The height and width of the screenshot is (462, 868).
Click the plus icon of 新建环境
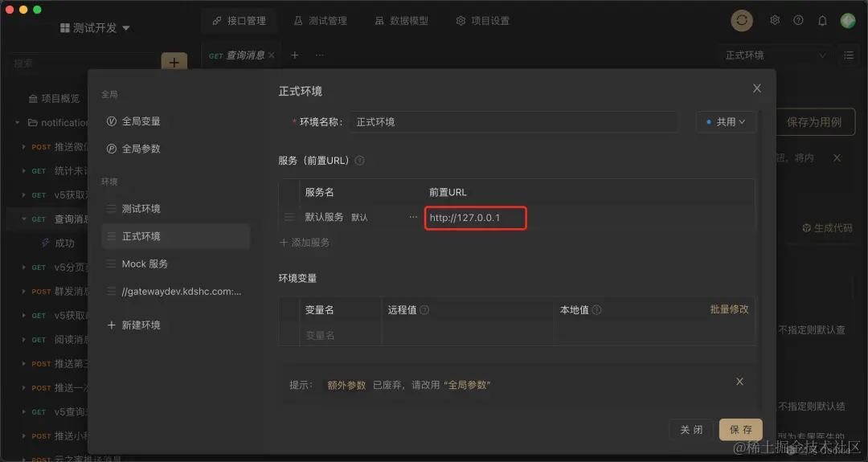click(x=111, y=325)
